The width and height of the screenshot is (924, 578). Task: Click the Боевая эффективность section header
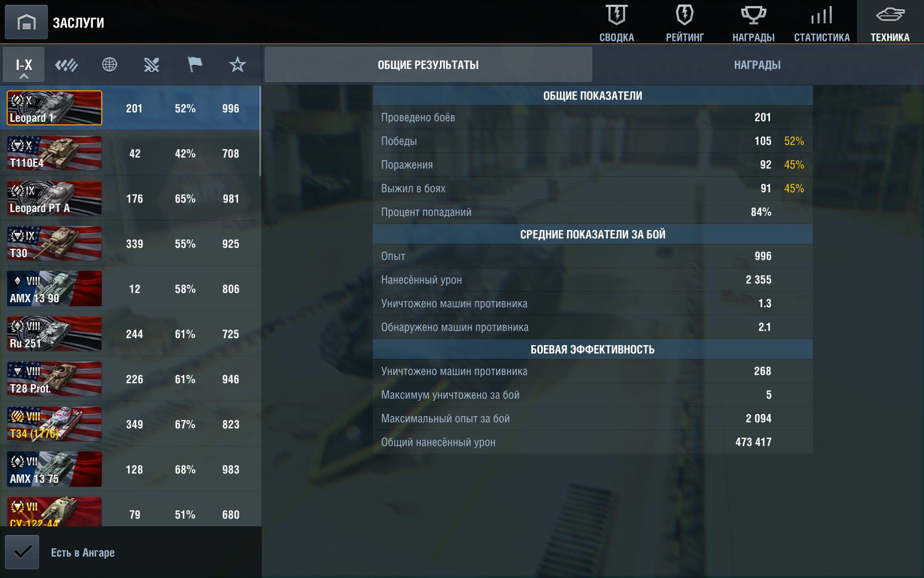click(593, 350)
